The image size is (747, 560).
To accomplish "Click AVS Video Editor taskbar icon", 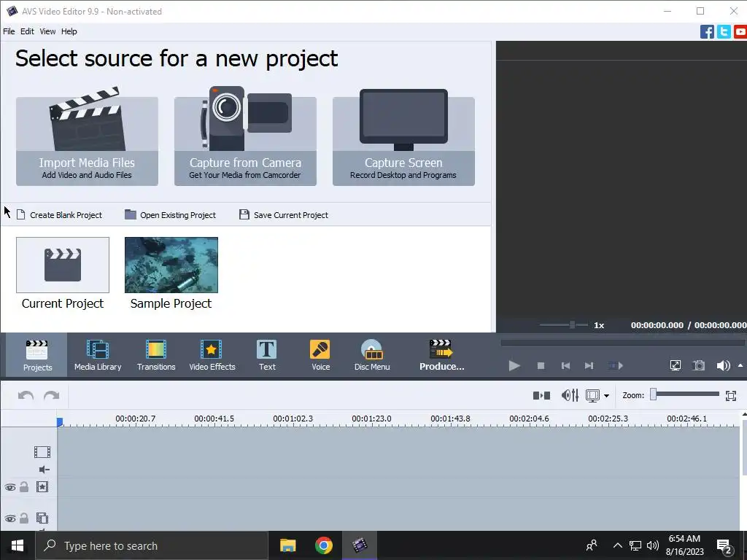I will [360, 545].
